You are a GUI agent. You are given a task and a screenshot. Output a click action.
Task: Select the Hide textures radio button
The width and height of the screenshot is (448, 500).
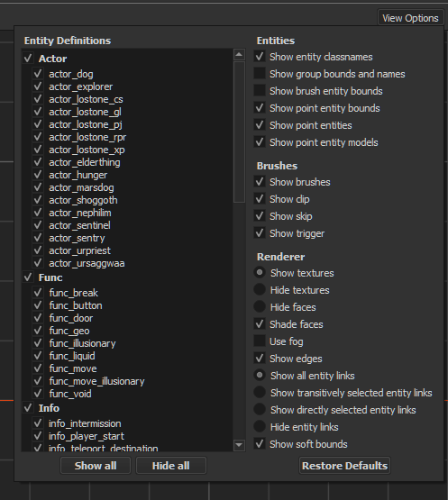(x=260, y=289)
